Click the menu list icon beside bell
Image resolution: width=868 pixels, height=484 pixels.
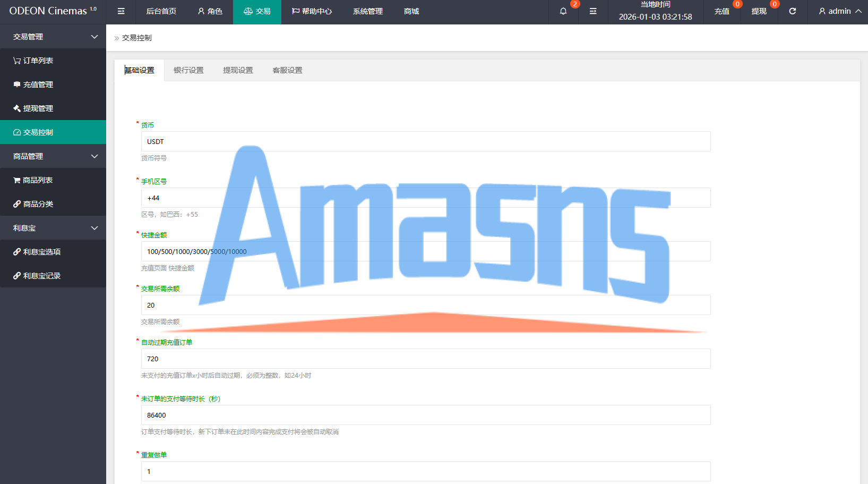click(x=593, y=11)
